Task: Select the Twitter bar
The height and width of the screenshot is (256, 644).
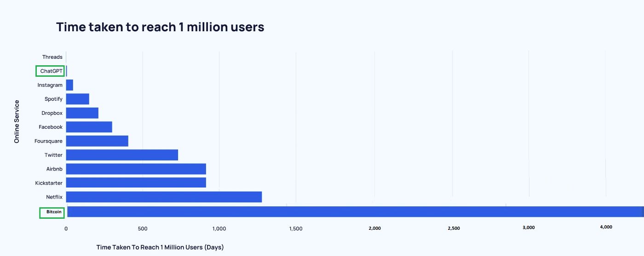Action: [122, 155]
